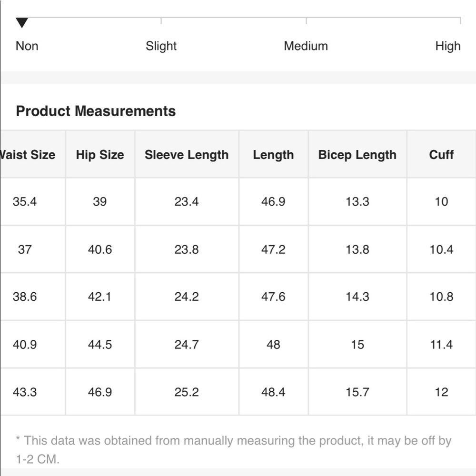This screenshot has height=476, width=476.
Task: Select the 23.4 sleeve length cell
Action: (187, 201)
